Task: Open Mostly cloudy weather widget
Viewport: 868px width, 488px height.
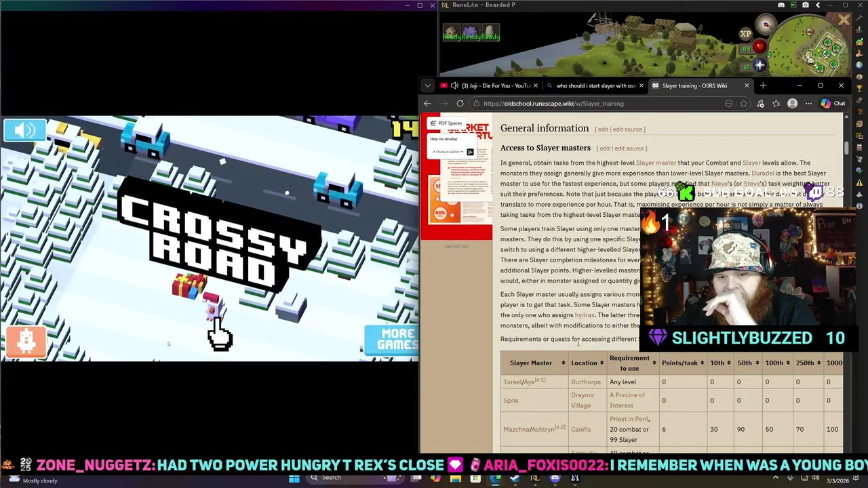Action: click(33, 479)
